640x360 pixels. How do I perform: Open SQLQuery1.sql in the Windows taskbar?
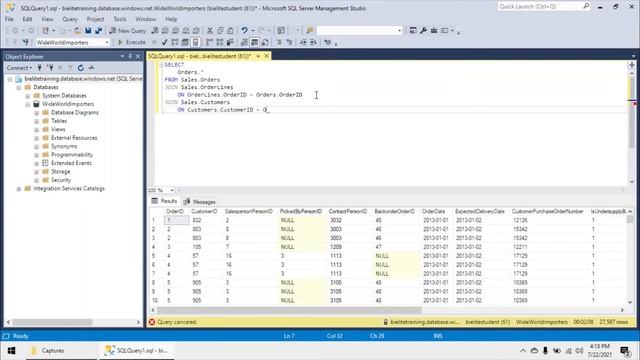pyautogui.click(x=136, y=351)
